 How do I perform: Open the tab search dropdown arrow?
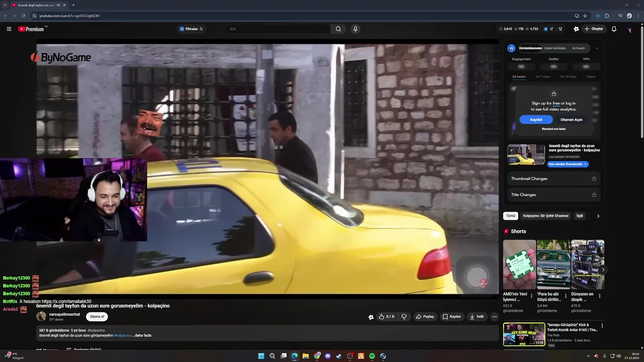coord(5,5)
